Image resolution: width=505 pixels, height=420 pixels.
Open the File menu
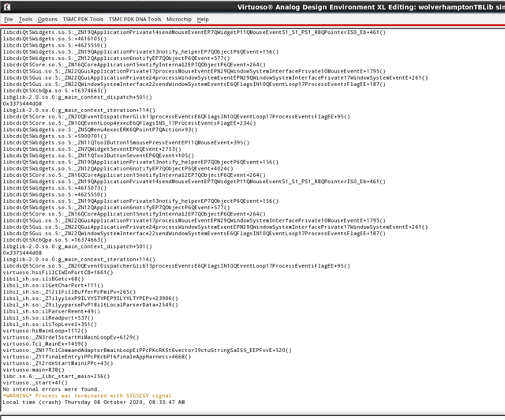9,19
